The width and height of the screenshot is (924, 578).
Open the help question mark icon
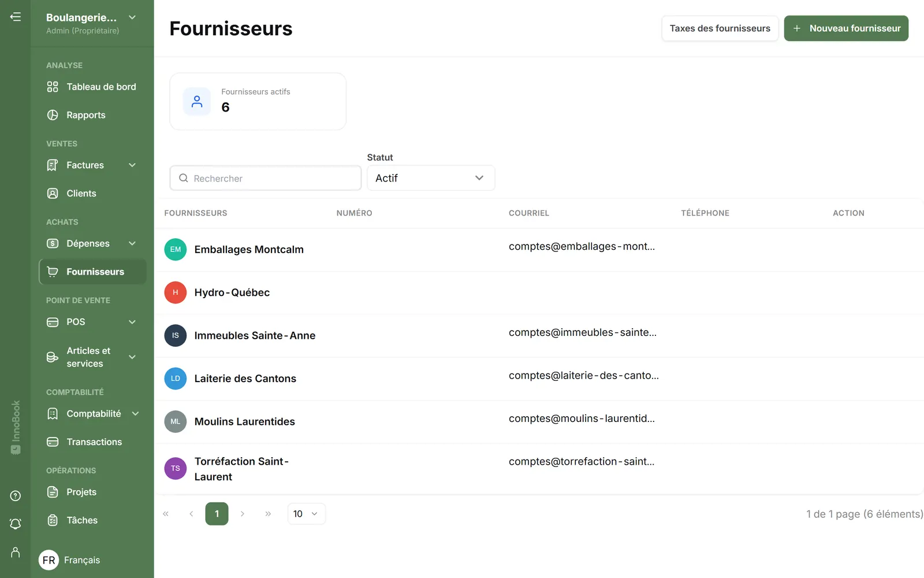click(16, 496)
